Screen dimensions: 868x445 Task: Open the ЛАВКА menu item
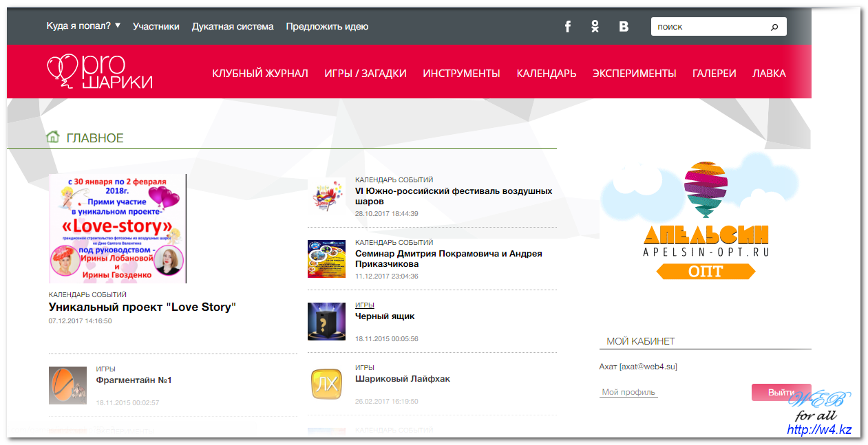[769, 73]
